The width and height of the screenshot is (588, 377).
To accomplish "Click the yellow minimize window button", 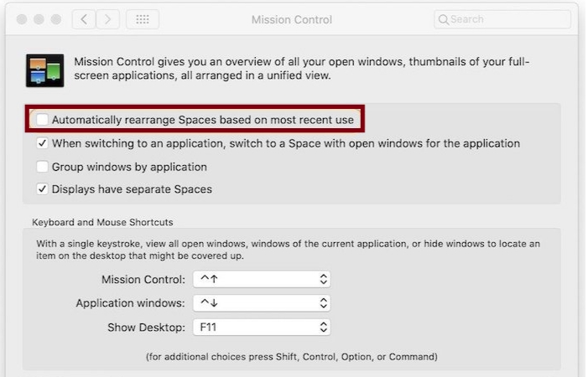I will coord(39,19).
